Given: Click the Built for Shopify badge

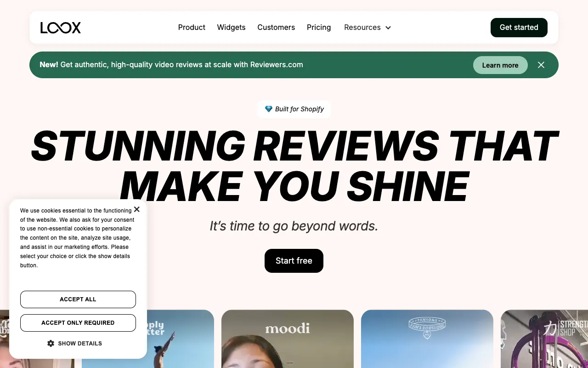Looking at the screenshot, I should point(294,109).
